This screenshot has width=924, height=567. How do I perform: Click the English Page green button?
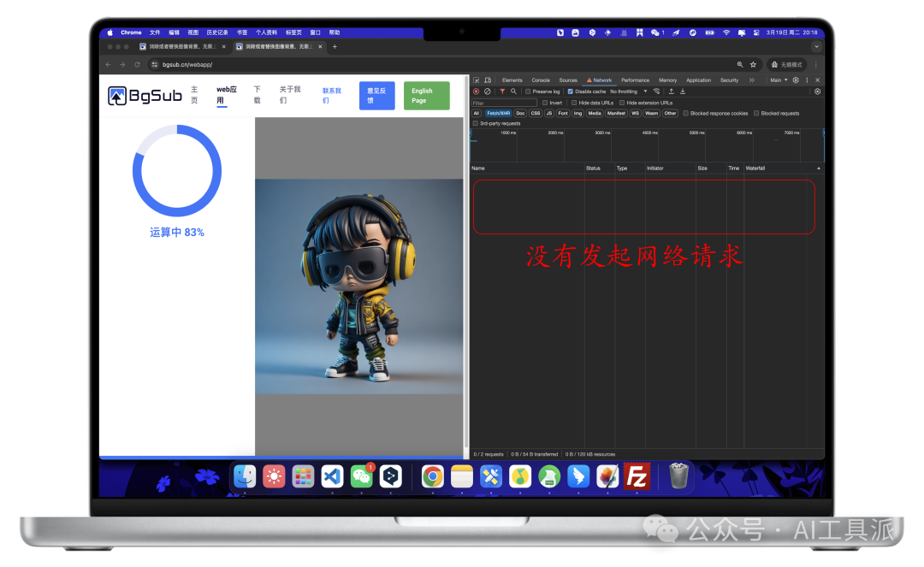pos(426,96)
